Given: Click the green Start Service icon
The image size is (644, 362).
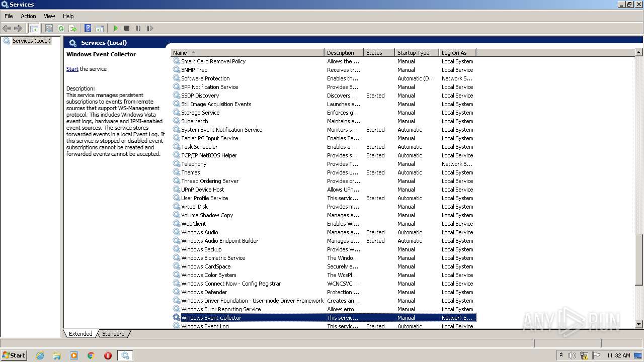Looking at the screenshot, I should [x=115, y=28].
